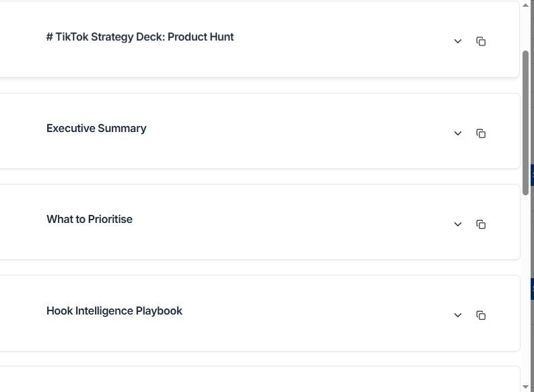Screen dimensions: 534x392
Task: Expand the Hook Intelligence Playbook chevron
Action: pyautogui.click(x=458, y=315)
